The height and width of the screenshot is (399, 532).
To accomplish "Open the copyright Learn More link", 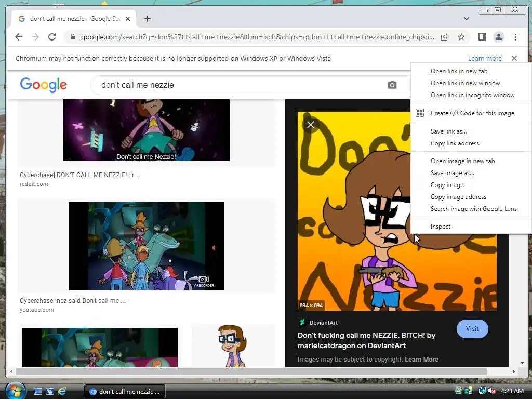I will [x=421, y=360].
